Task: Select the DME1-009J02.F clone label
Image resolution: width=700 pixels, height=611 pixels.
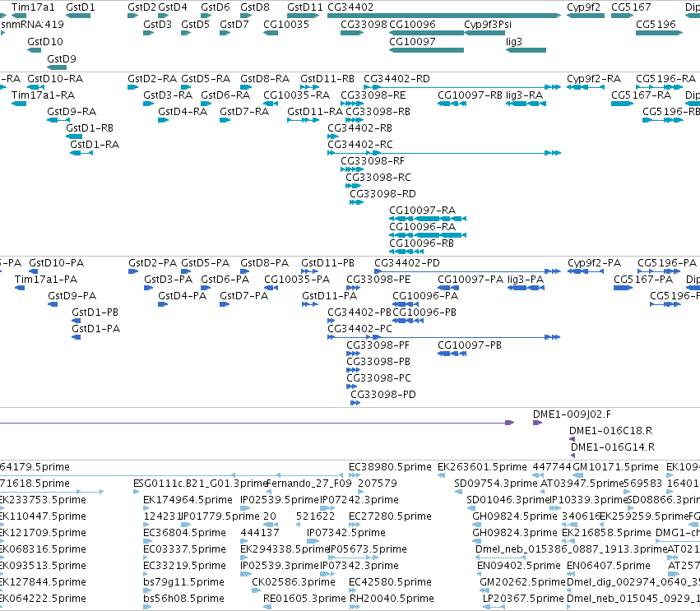Action: [572, 414]
